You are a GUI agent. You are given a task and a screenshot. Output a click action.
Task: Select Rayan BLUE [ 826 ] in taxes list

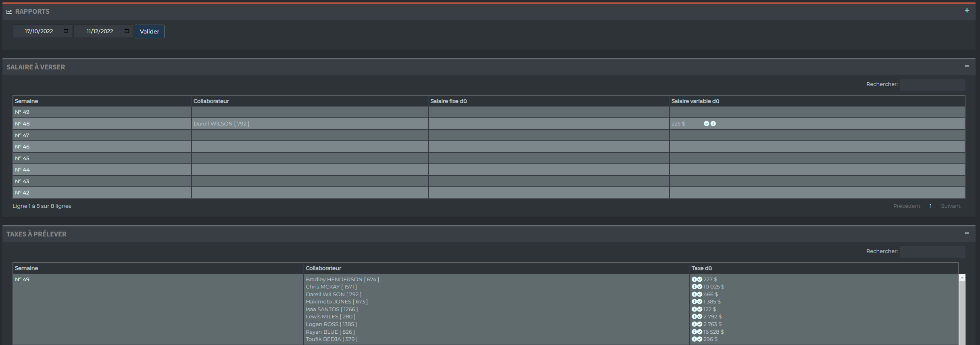(x=330, y=332)
